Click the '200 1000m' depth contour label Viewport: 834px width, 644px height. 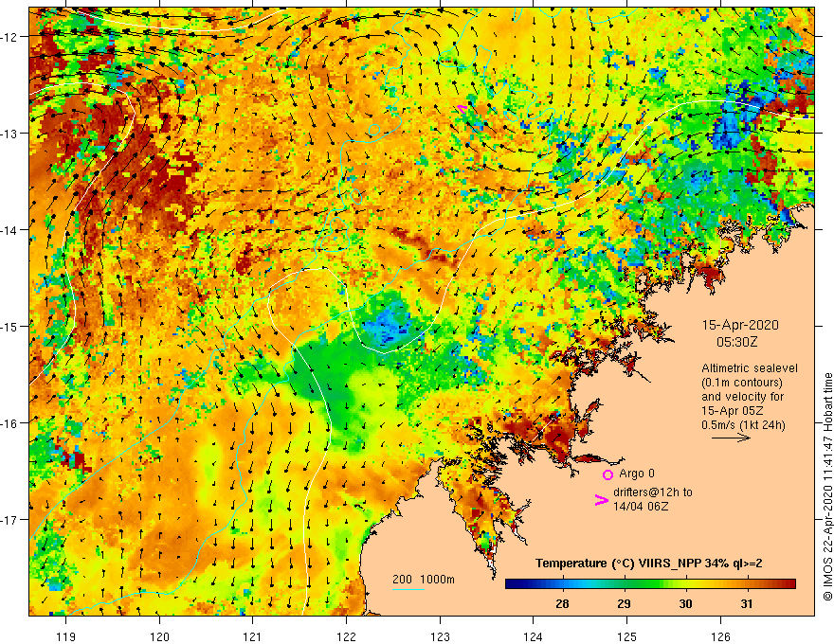click(x=424, y=580)
